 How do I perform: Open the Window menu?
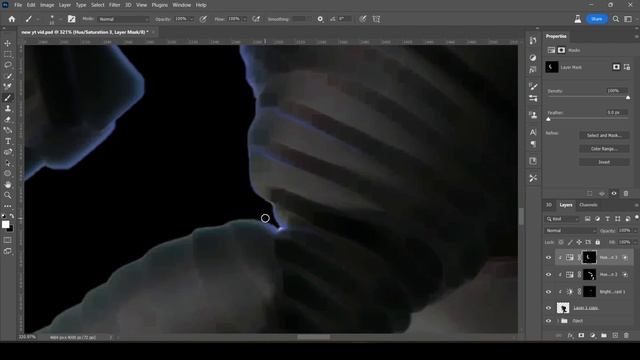point(181,5)
